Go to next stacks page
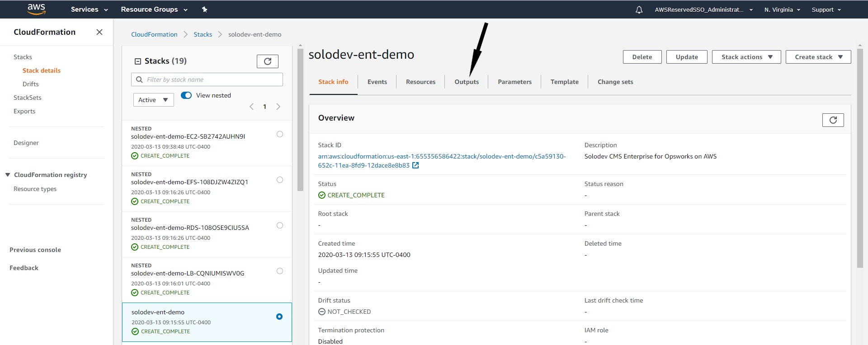Screen dimensions: 868x345 [x=278, y=107]
